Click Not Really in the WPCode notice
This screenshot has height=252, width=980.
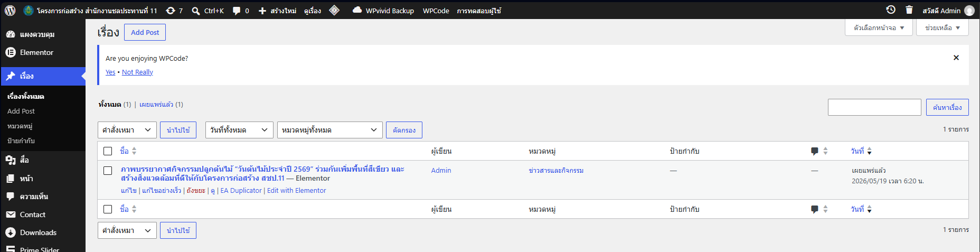pos(137,72)
